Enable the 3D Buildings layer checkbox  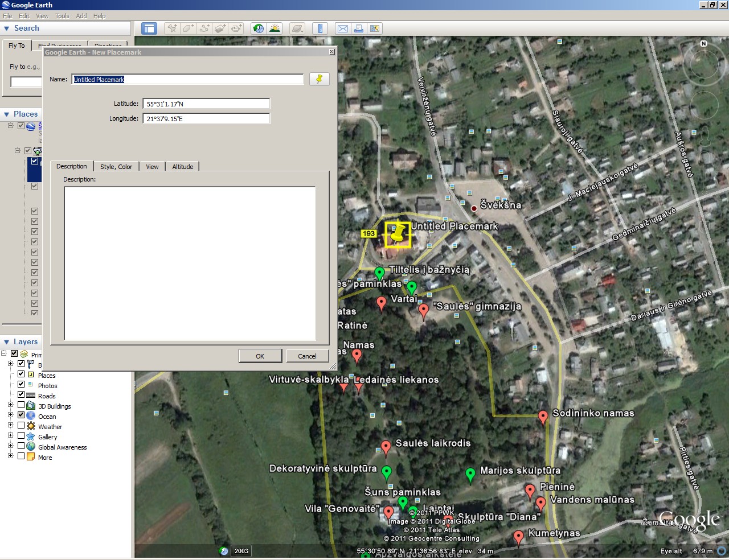[21, 405]
